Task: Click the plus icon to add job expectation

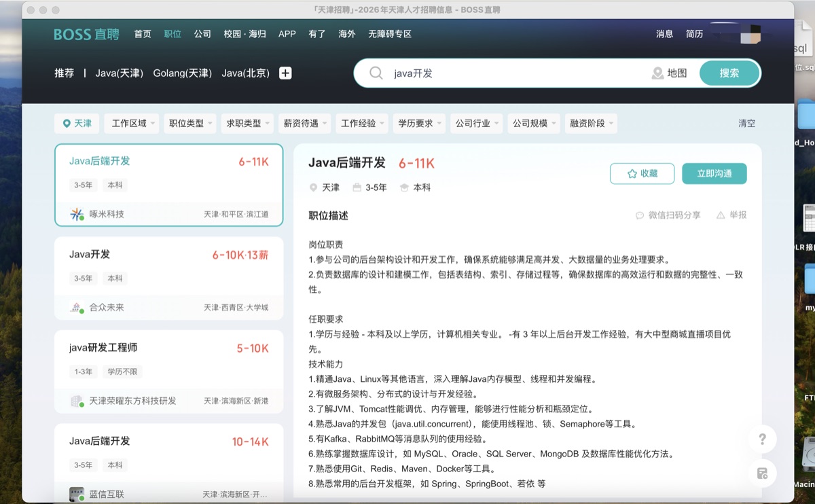Action: (x=285, y=73)
